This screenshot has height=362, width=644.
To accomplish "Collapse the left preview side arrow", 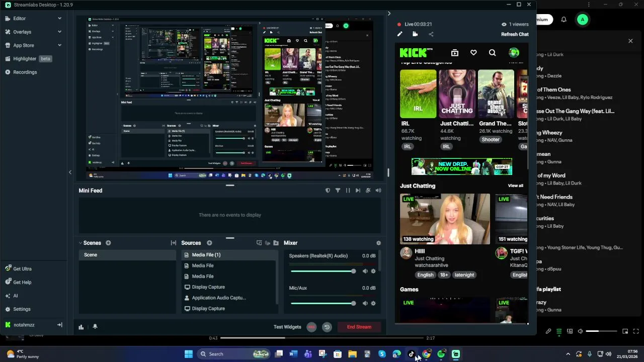I will [x=70, y=172].
